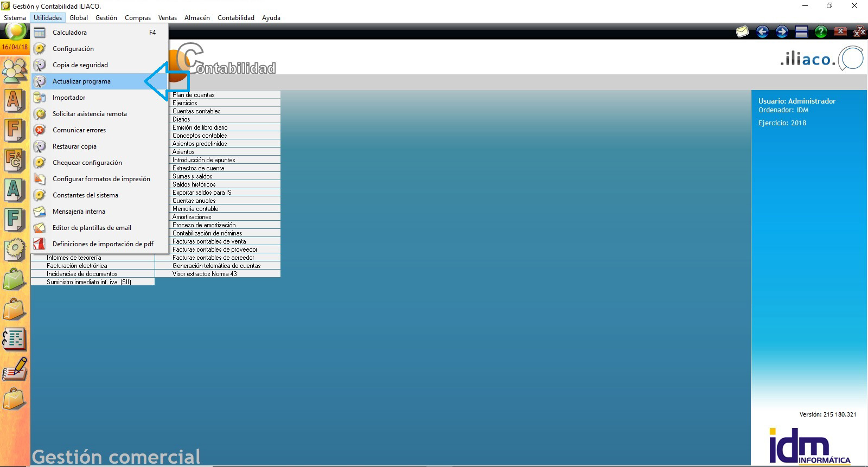
Task: Open the Global menu
Action: 79,18
